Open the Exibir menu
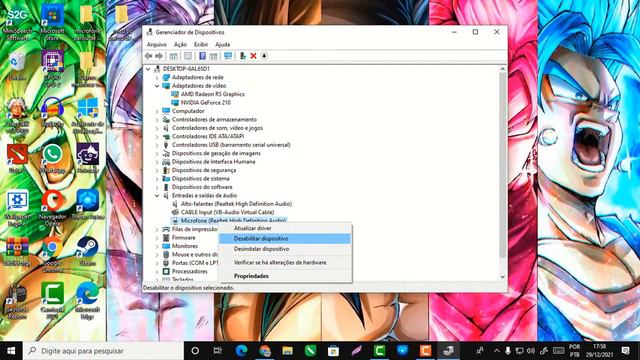The width and height of the screenshot is (640, 360). (200, 44)
